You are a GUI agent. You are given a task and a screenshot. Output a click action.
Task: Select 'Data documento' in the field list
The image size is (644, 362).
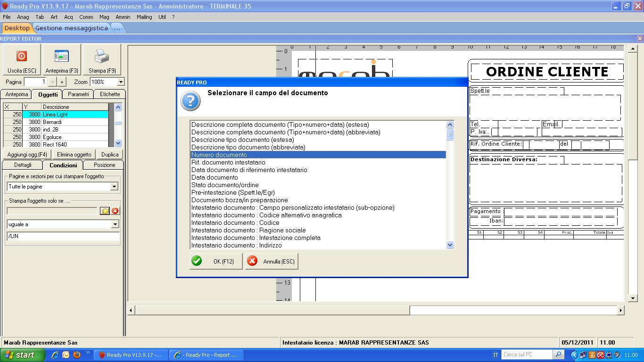click(318, 178)
